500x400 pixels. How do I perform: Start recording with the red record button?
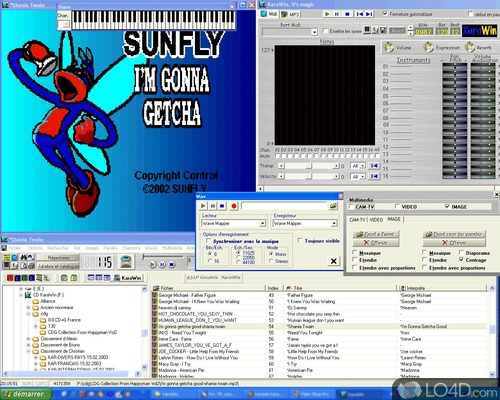pyautogui.click(x=234, y=206)
